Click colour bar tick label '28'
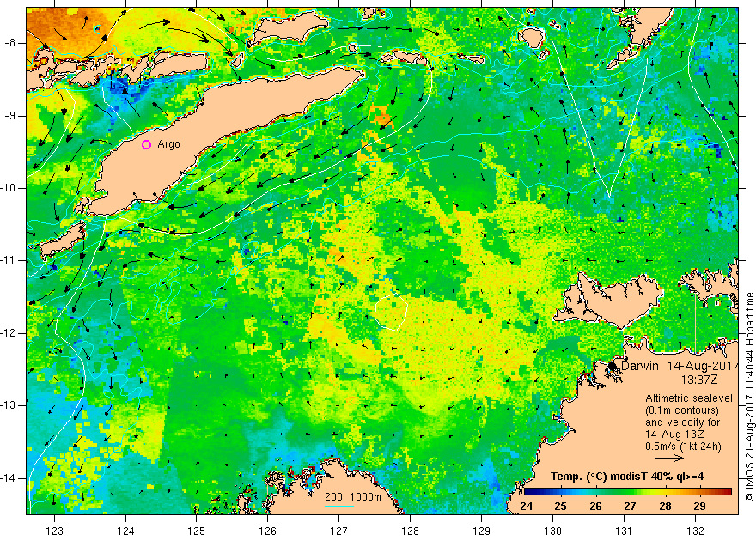 (665, 507)
